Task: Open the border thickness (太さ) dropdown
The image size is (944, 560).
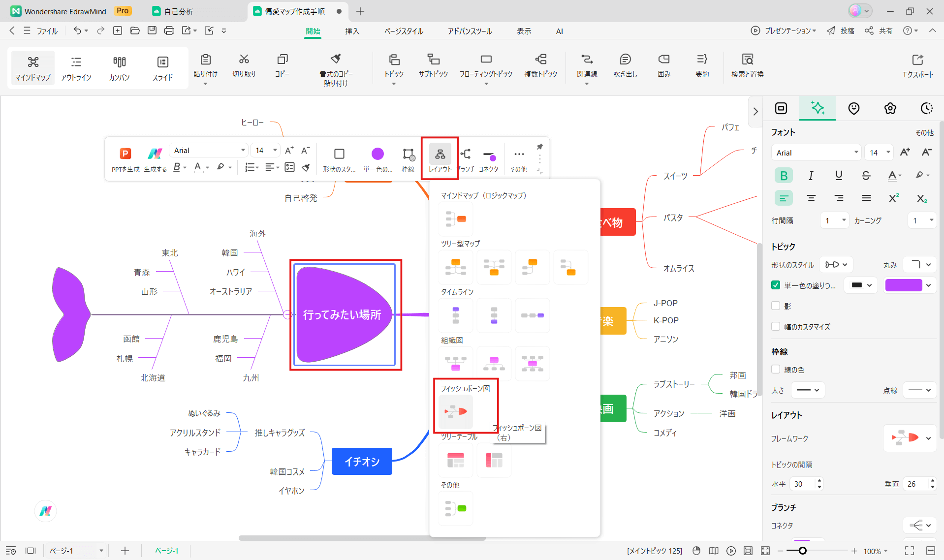Action: [808, 390]
